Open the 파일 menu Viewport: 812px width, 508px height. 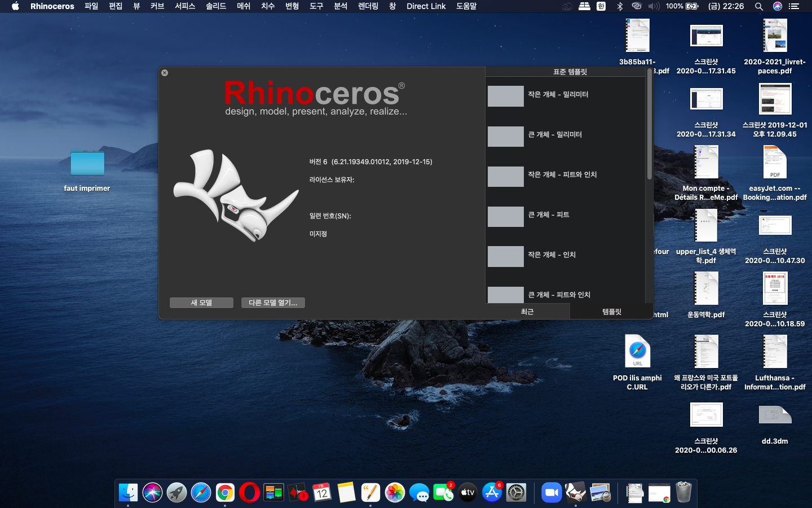point(91,6)
